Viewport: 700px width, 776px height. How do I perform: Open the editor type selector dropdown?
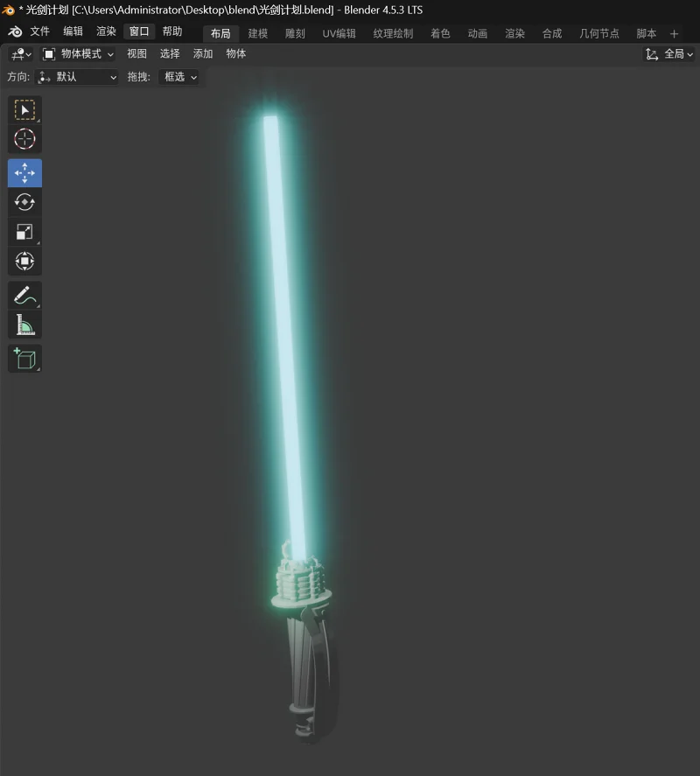[21, 54]
